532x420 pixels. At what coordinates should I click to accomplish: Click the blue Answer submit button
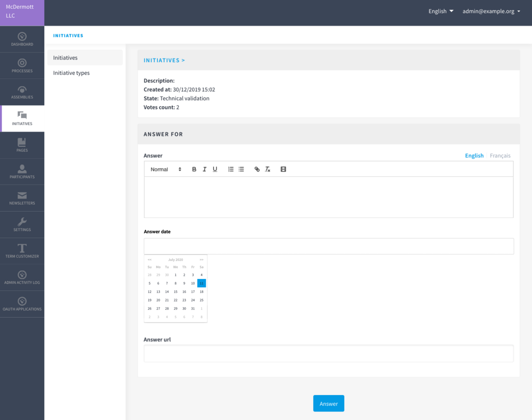328,404
